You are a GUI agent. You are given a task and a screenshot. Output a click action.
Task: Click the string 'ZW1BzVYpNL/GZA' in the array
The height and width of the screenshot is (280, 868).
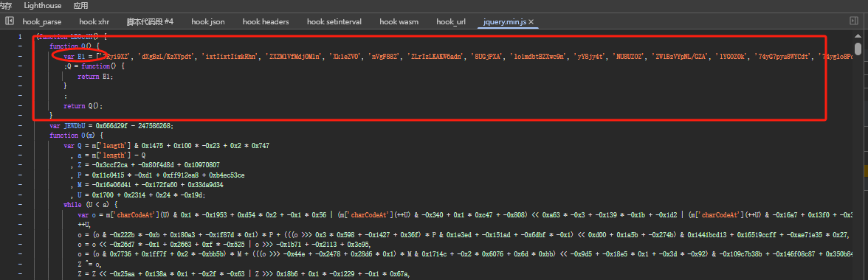tap(680, 56)
